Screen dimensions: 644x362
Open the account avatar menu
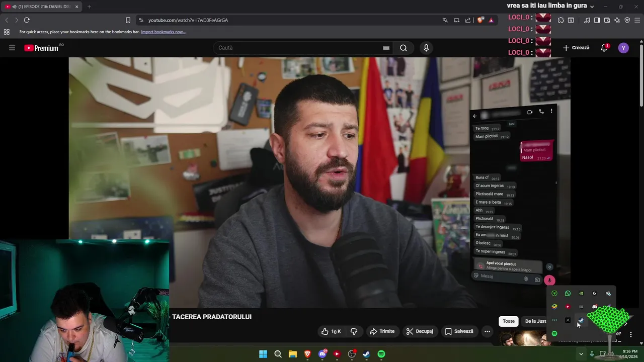(x=623, y=48)
